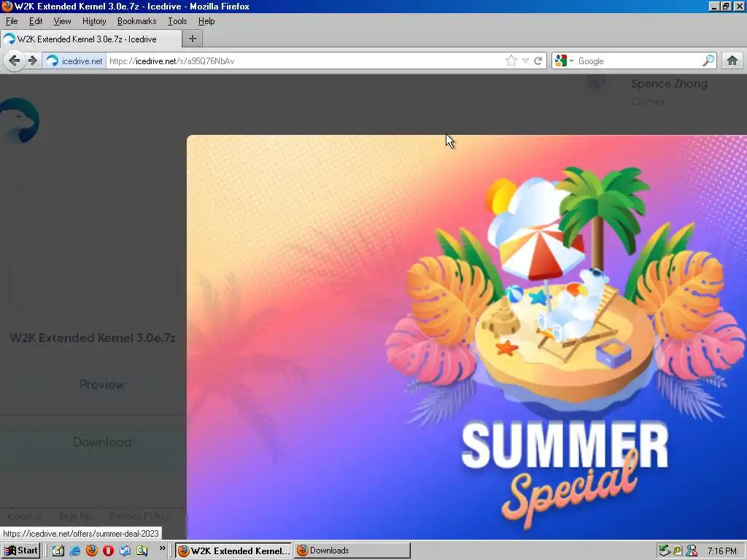Open a new tab with plus button

(x=193, y=39)
